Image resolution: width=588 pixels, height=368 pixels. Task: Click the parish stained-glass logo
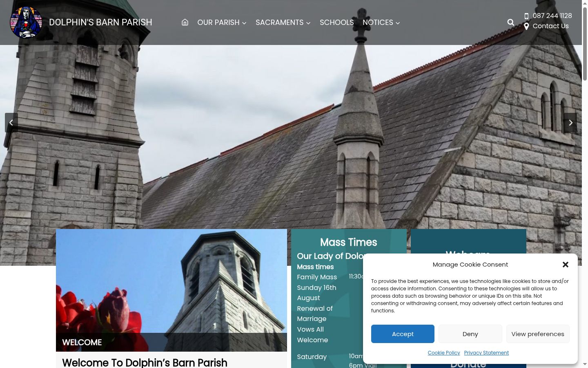tap(26, 22)
